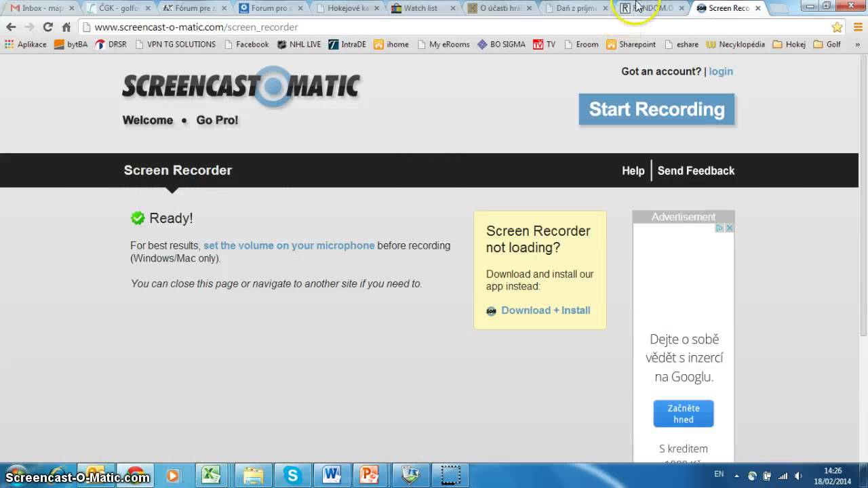Open the Sharepoint bookmark
The width and height of the screenshot is (868, 488).
(631, 45)
